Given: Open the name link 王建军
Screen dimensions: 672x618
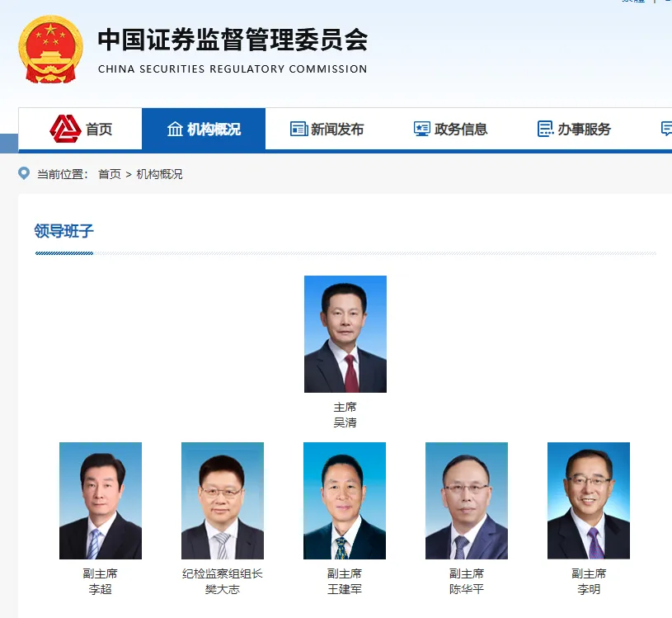Looking at the screenshot, I should tap(345, 589).
